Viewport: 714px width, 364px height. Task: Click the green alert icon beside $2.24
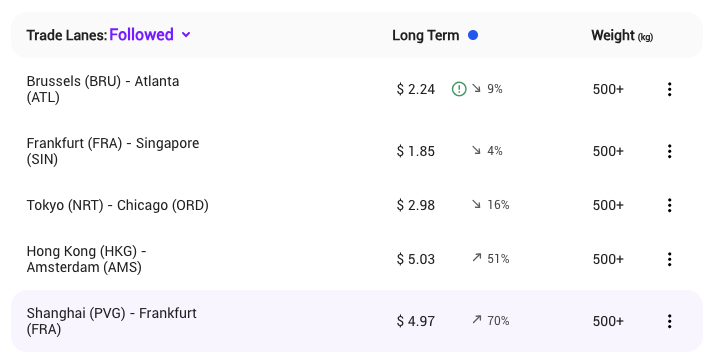tap(459, 89)
